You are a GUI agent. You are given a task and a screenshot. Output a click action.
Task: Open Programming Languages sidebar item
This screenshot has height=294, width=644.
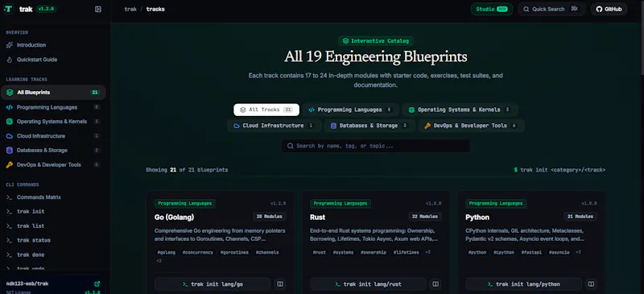(x=53, y=107)
